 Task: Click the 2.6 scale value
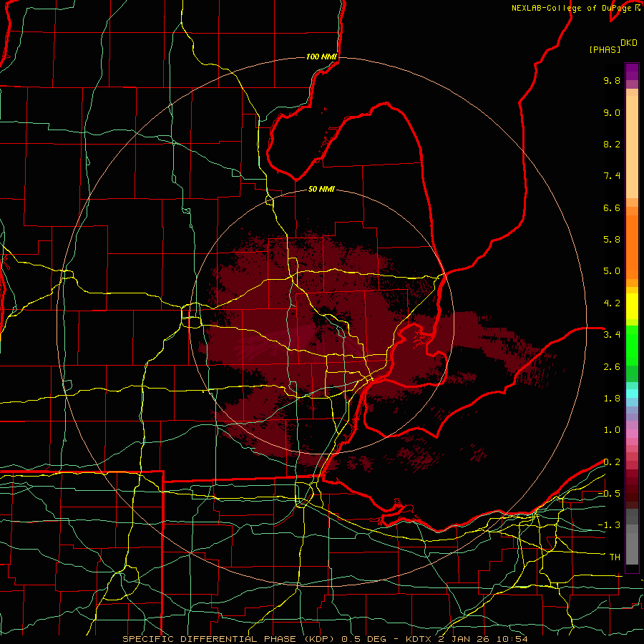[x=612, y=367]
